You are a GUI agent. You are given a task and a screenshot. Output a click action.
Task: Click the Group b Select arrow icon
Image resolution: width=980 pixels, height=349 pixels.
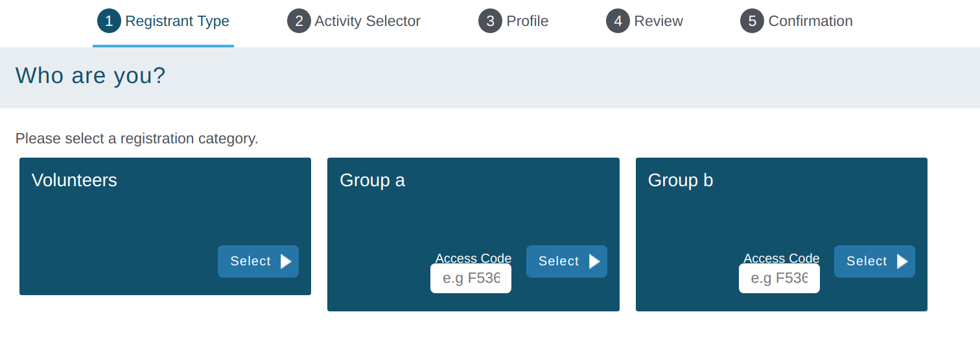[902, 261]
